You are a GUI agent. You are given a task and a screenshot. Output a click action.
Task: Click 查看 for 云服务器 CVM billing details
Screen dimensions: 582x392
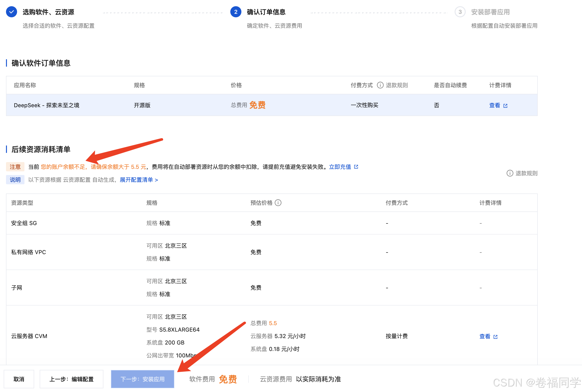click(485, 336)
